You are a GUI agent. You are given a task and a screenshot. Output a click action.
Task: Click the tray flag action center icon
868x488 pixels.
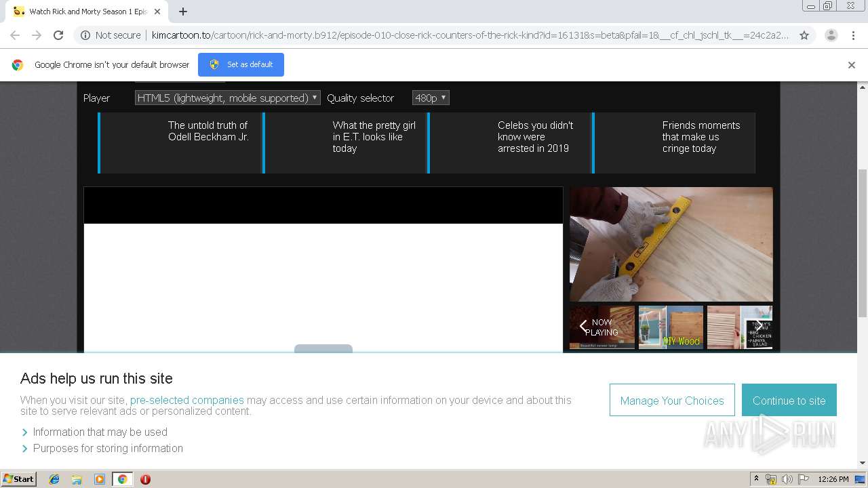[803, 479]
